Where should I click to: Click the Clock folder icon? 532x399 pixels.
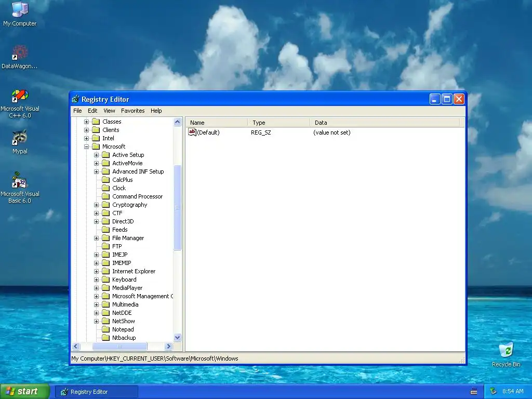[x=106, y=188]
